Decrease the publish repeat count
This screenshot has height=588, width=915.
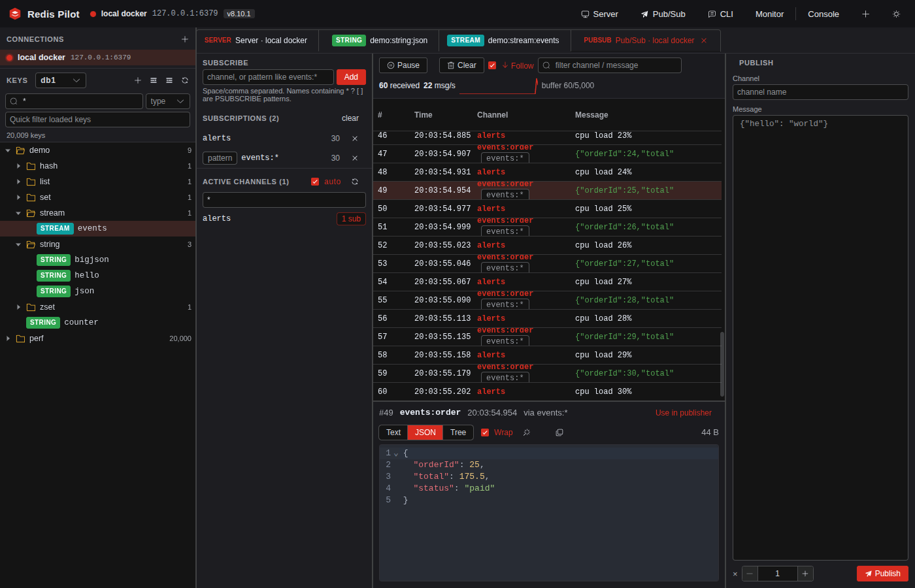(750, 574)
